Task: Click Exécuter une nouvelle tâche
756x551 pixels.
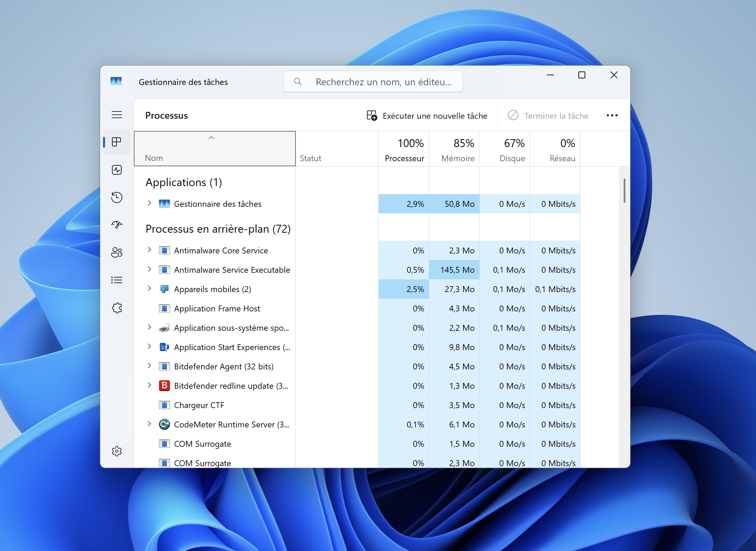Action: click(427, 116)
